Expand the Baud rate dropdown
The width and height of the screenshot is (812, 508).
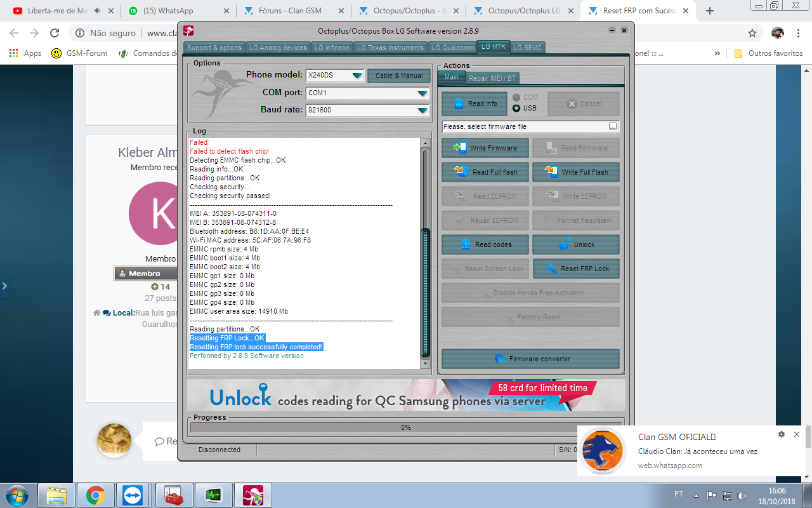coord(423,110)
